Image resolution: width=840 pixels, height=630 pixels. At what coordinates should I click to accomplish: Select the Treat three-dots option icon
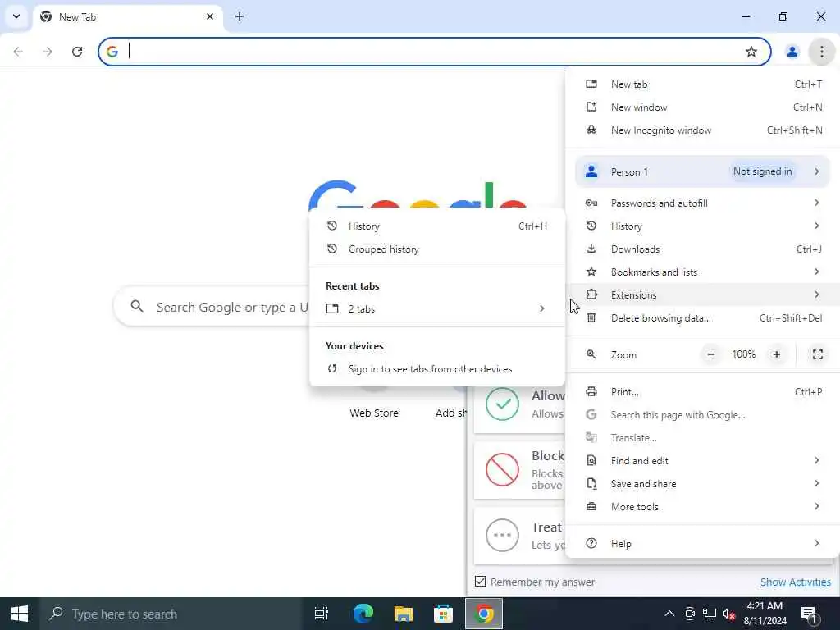pos(502,535)
